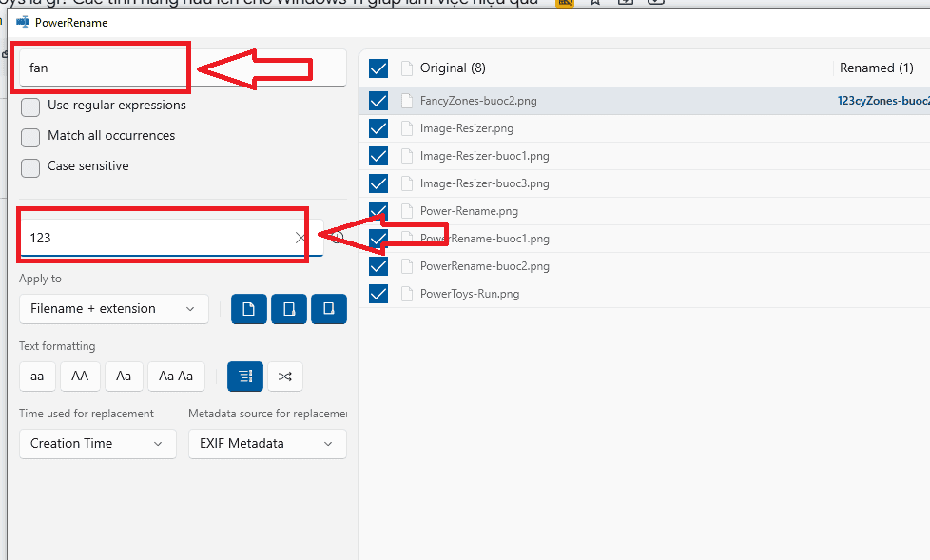Select the FancyZones-buoc2.png file name

point(478,101)
